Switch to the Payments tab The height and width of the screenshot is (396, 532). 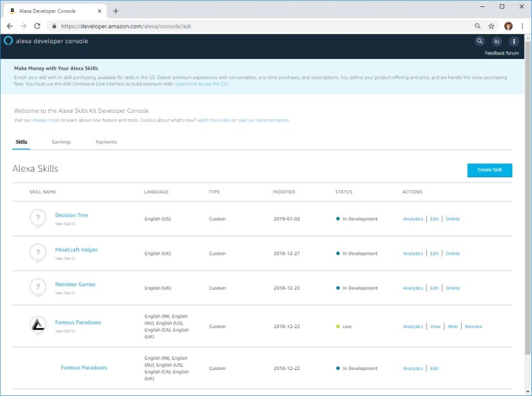(106, 142)
